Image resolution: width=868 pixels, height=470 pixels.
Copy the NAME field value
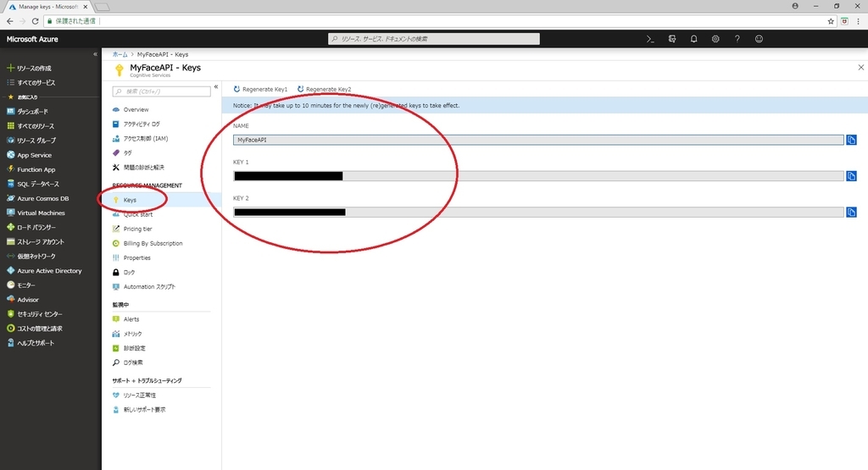click(x=851, y=140)
